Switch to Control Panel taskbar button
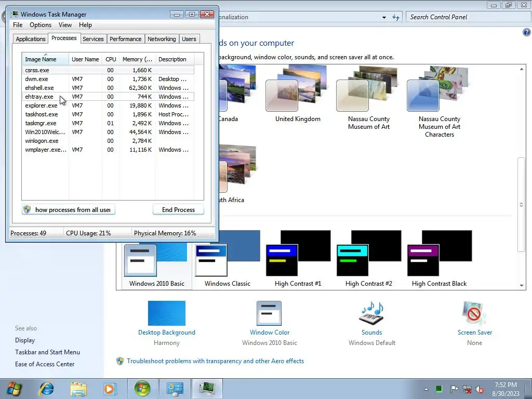The image size is (532, 399). [x=175, y=389]
